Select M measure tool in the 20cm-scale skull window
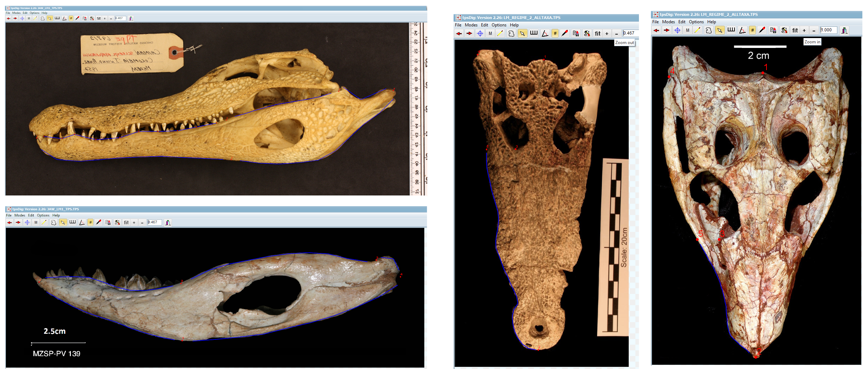868x369 pixels. (490, 33)
